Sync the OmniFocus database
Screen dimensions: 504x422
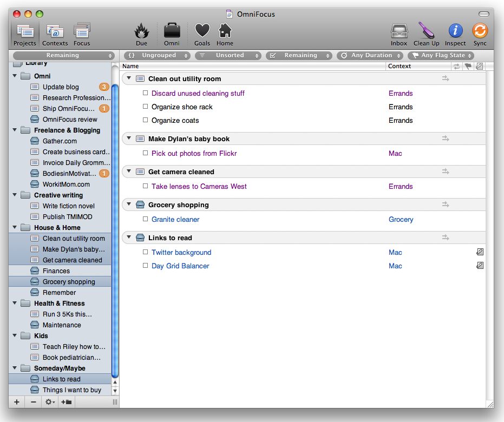pos(480,35)
